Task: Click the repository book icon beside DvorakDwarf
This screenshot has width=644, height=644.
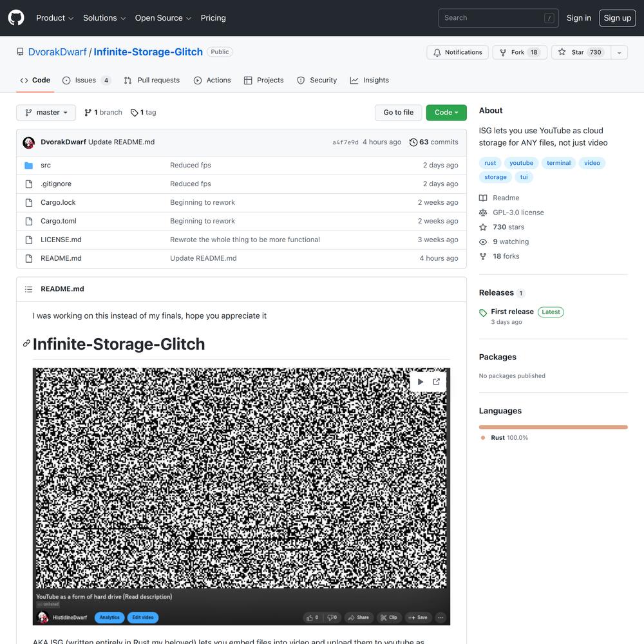Action: (20, 52)
